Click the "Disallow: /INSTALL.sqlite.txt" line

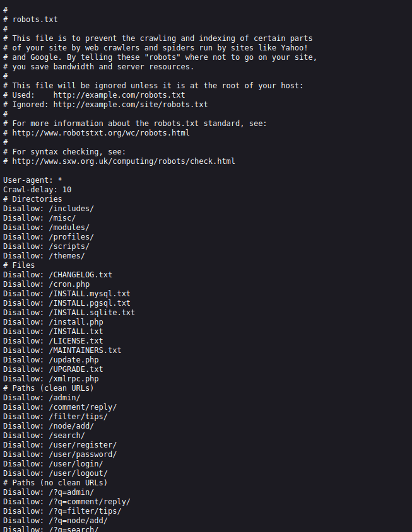click(69, 313)
